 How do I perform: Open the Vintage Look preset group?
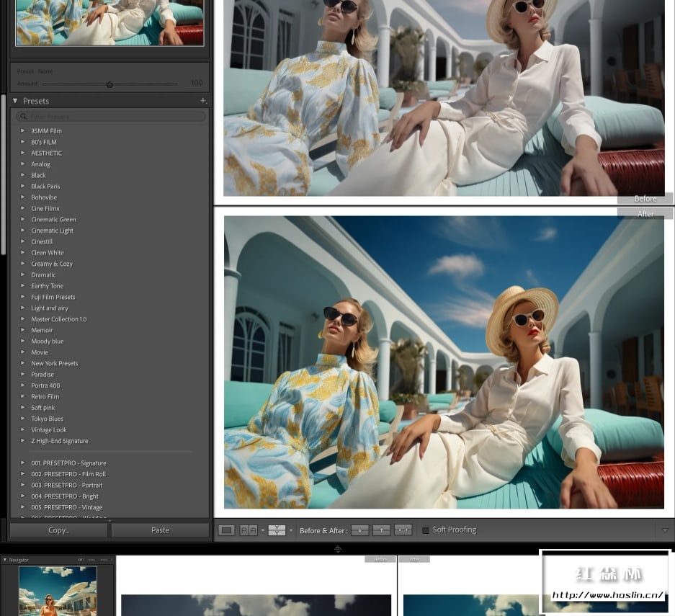coord(49,429)
